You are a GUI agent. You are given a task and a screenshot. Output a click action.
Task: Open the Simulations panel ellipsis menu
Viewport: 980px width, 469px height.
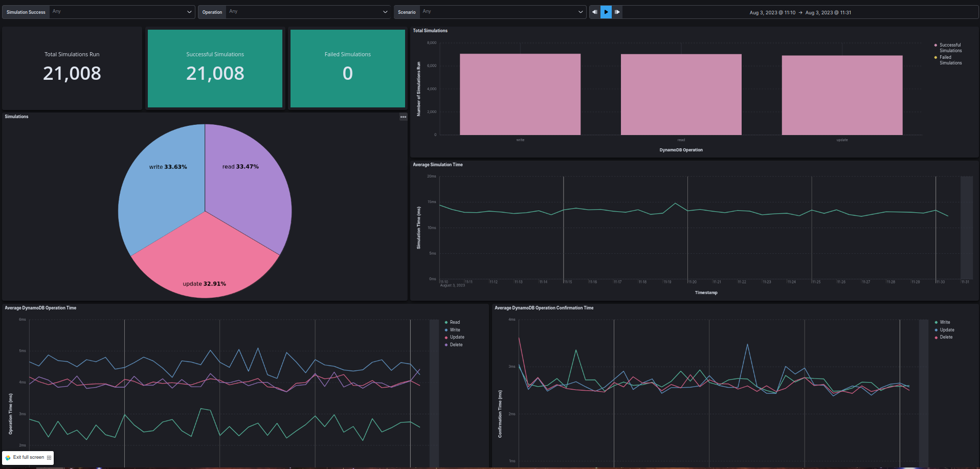click(403, 117)
